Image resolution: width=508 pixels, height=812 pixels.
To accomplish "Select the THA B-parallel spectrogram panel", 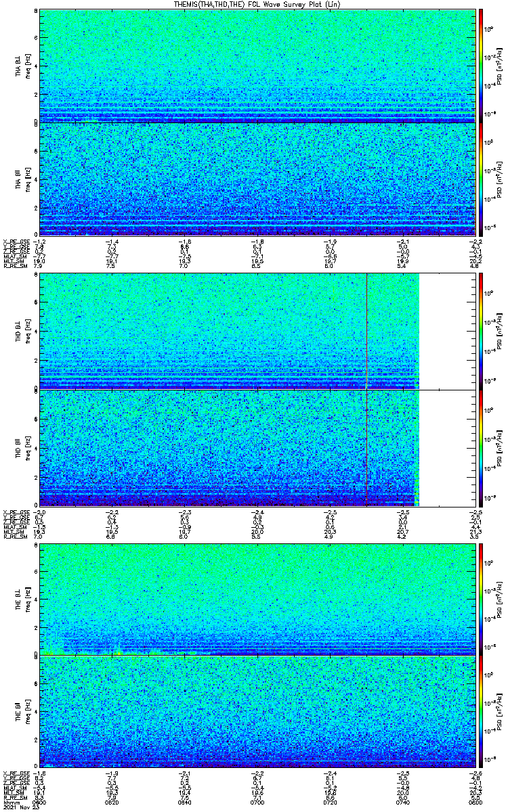I will click(257, 179).
